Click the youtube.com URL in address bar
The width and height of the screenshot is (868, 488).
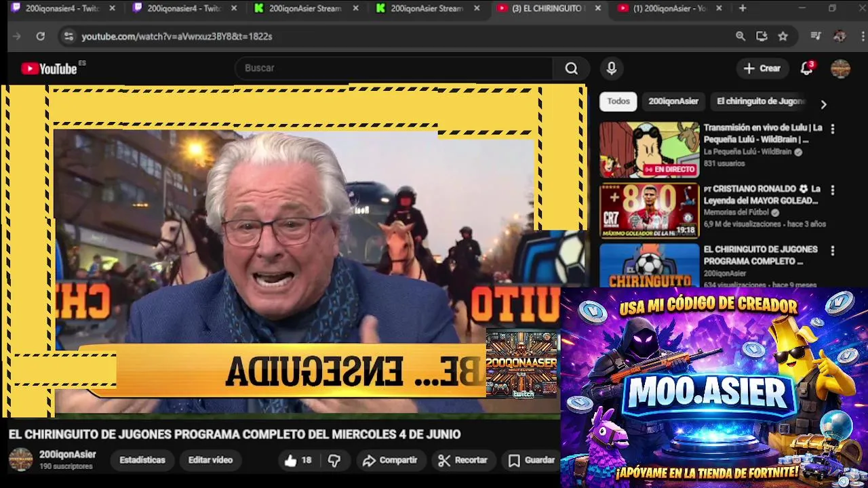[x=177, y=37]
